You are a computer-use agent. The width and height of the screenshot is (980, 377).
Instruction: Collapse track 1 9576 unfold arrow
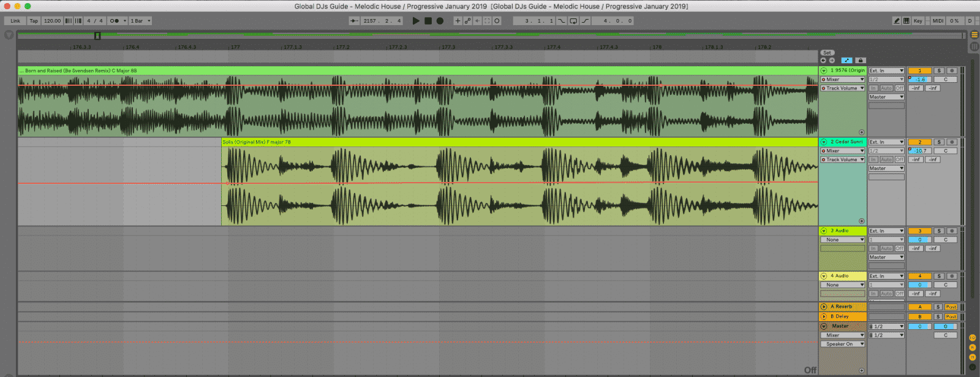(x=824, y=71)
